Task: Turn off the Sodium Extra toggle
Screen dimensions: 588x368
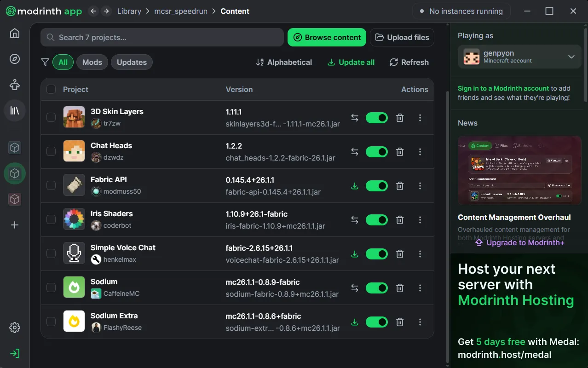Action: point(376,322)
